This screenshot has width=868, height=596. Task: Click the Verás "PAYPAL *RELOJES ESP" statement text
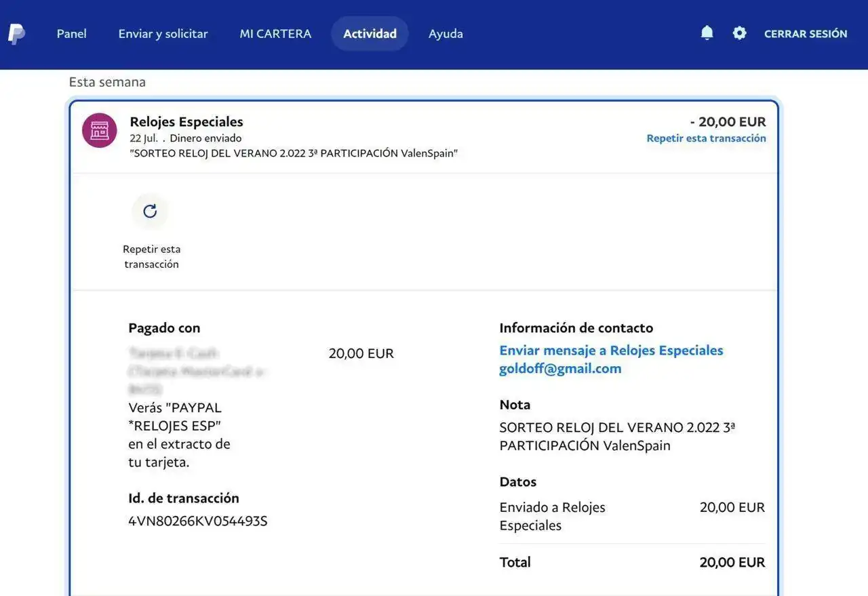pos(179,435)
